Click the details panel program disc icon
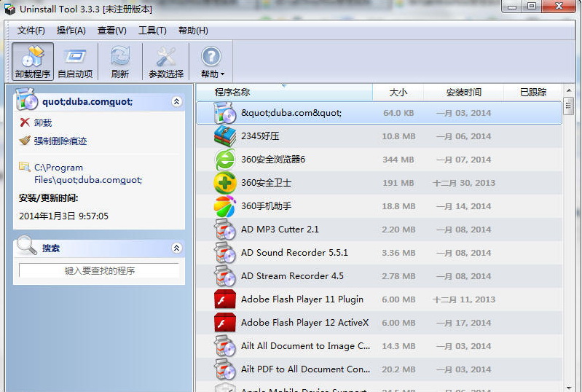This screenshot has width=582, height=392. pos(27,100)
